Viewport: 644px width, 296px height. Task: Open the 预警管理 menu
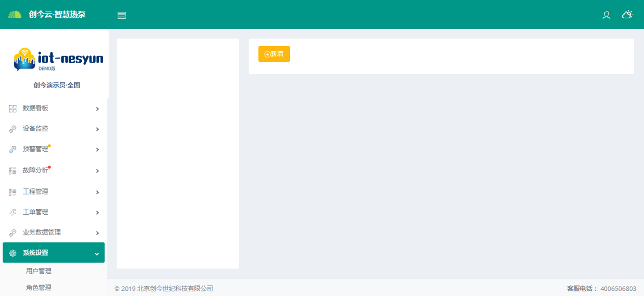click(54, 149)
